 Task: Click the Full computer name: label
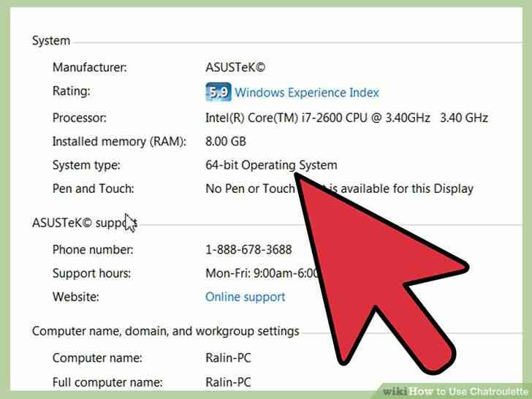107,382
